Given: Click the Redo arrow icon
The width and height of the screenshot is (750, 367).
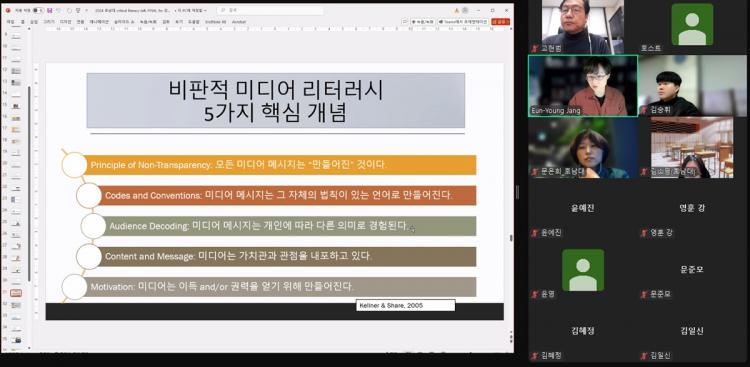Looking at the screenshot, I should [70, 11].
